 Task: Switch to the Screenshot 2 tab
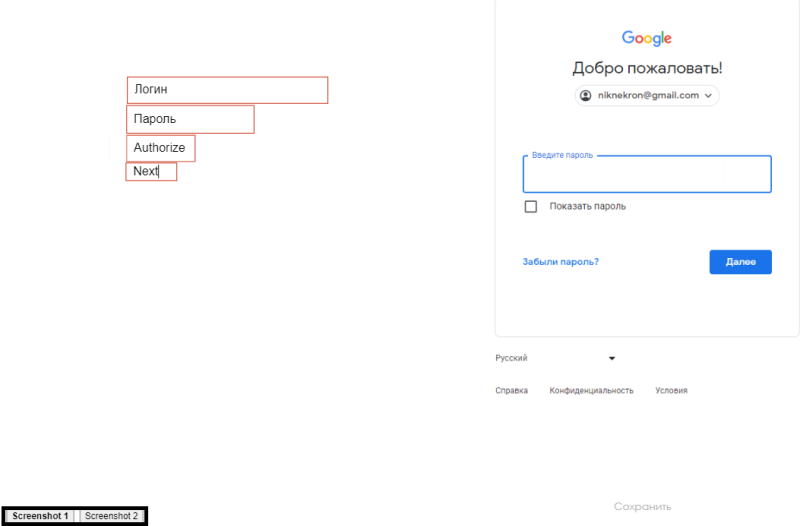tap(111, 516)
